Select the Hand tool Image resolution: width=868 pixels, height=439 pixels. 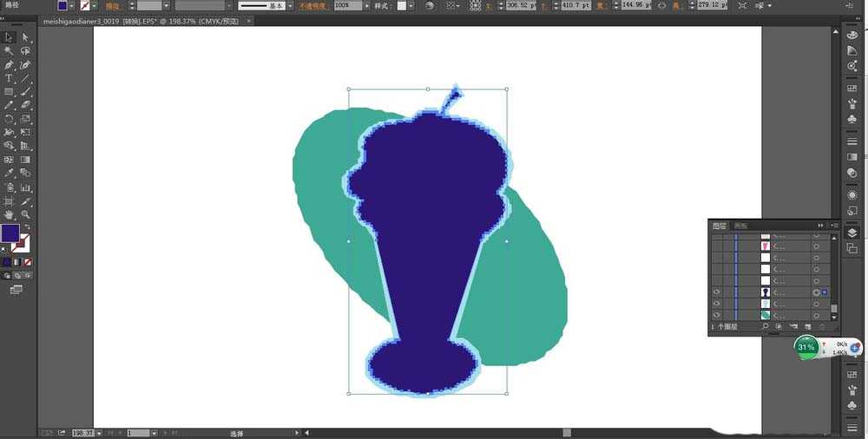9,214
